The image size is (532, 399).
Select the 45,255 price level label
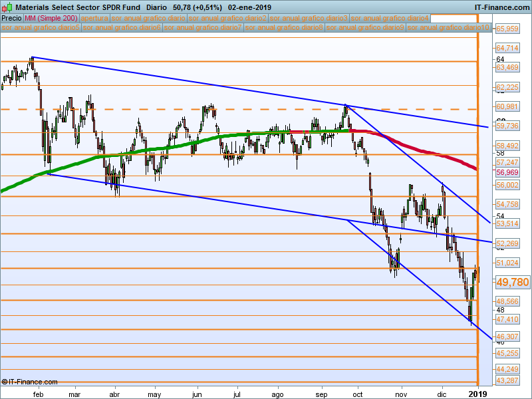[507, 353]
